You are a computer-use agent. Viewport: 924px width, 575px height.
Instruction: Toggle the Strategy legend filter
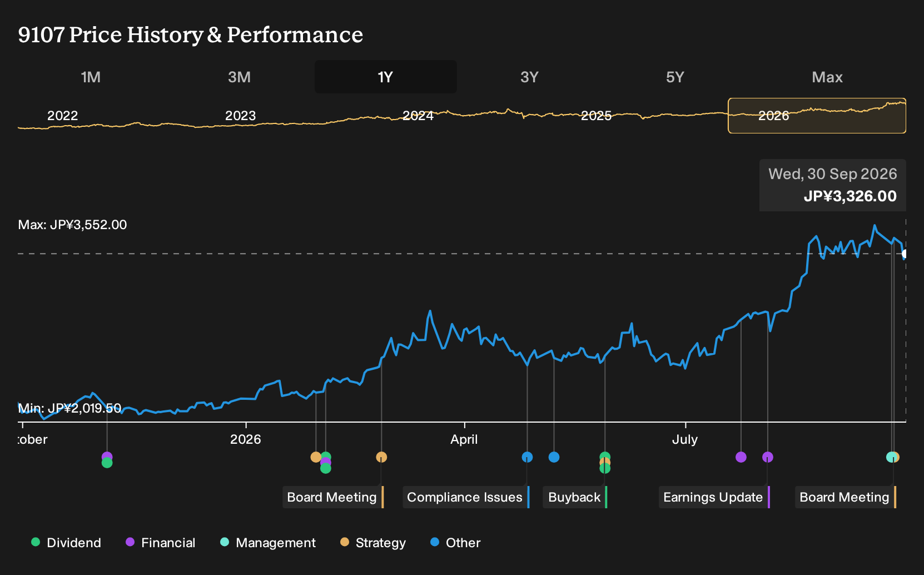click(373, 543)
